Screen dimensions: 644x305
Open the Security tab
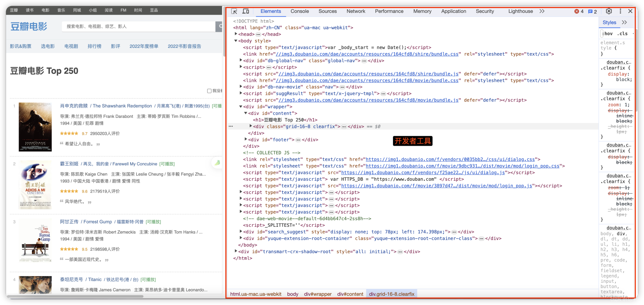(485, 11)
